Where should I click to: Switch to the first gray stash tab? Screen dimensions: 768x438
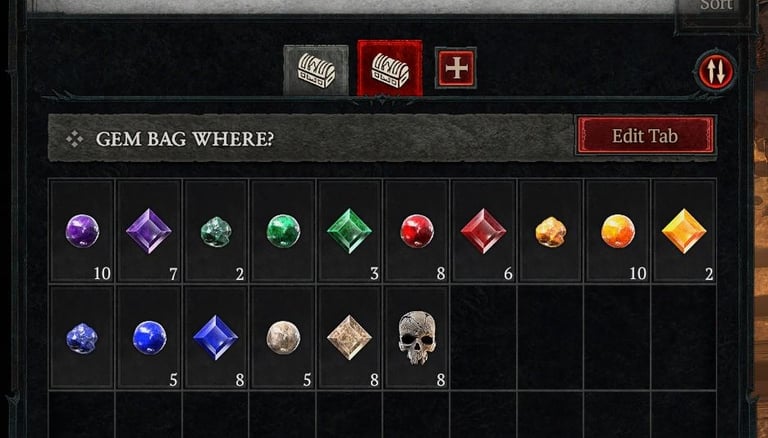(316, 70)
